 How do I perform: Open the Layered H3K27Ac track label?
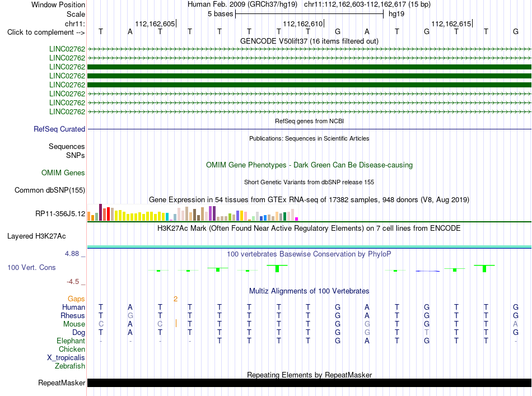click(x=36, y=236)
